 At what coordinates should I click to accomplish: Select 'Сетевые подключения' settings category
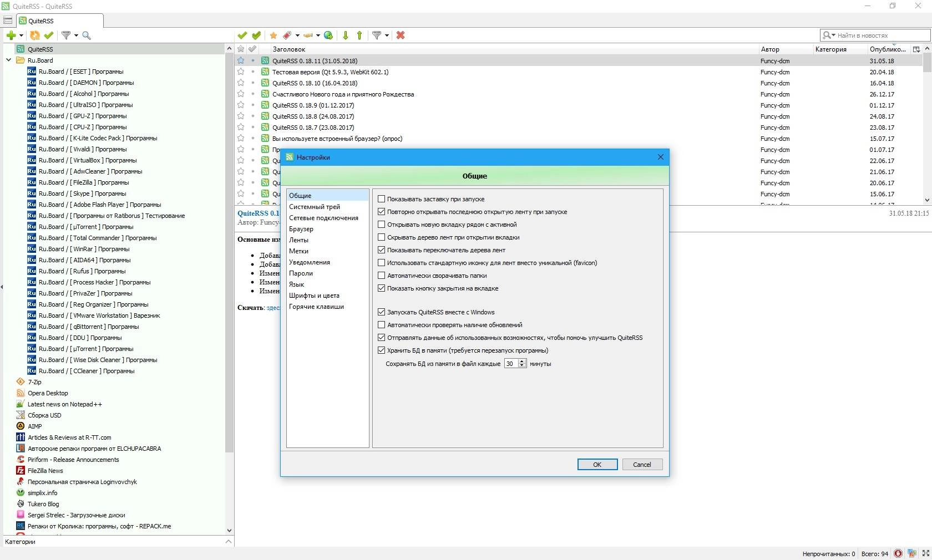[327, 218]
